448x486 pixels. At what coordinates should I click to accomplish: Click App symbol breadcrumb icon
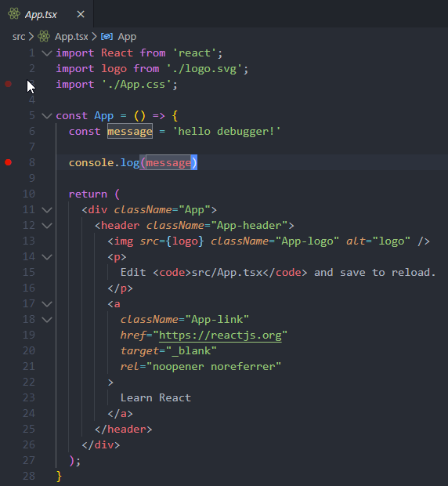[107, 37]
